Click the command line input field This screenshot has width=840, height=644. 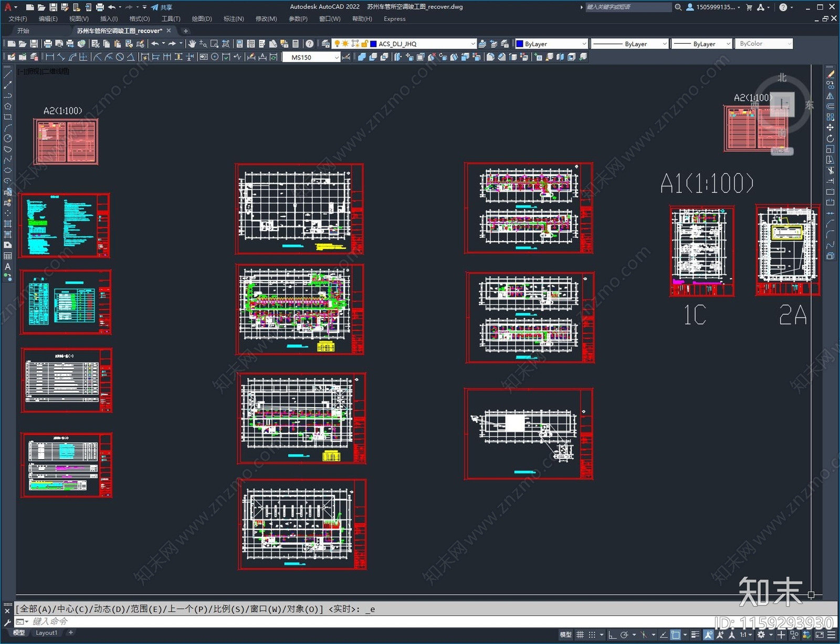click(x=367, y=621)
